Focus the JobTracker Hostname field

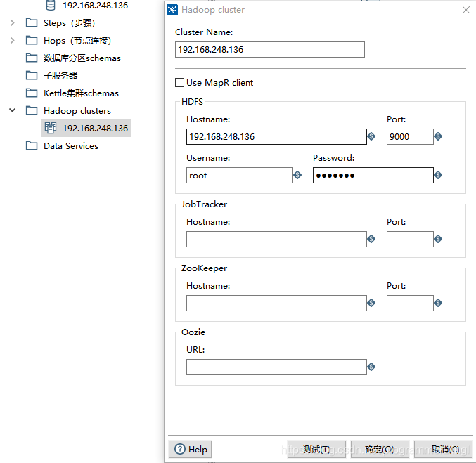click(276, 239)
